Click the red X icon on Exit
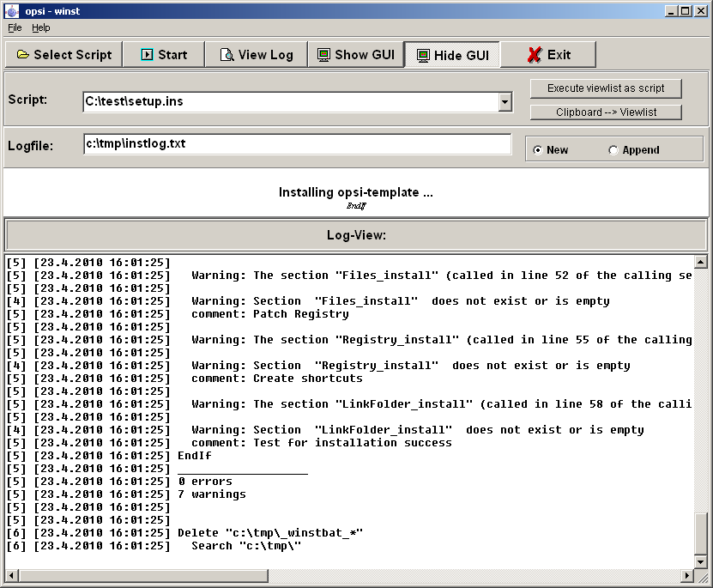Image resolution: width=713 pixels, height=588 pixels. (x=535, y=55)
